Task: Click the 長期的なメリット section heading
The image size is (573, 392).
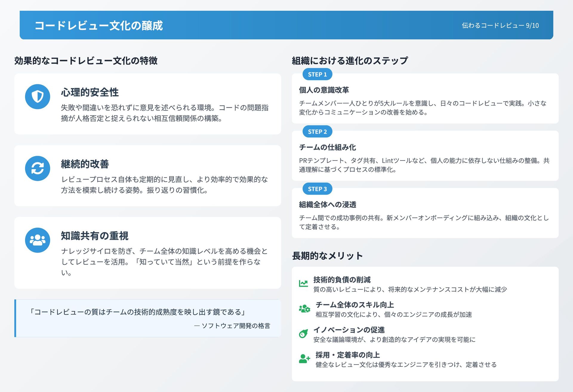Action: tap(327, 256)
